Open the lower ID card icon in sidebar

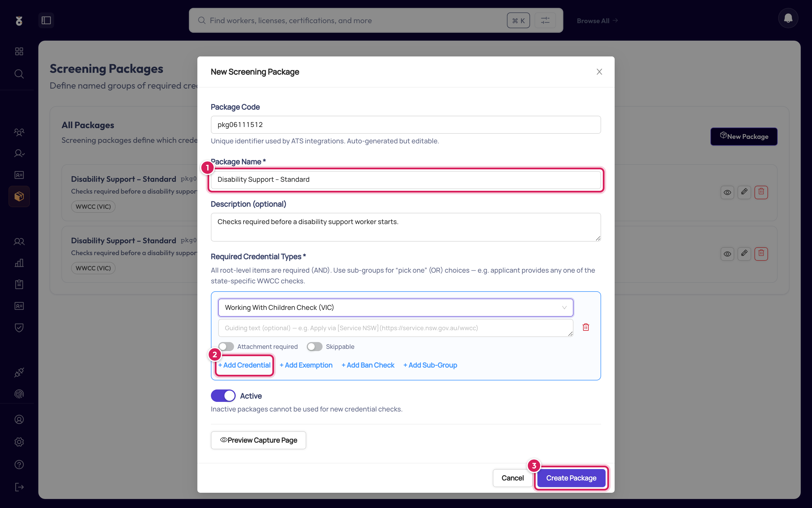pyautogui.click(x=19, y=306)
